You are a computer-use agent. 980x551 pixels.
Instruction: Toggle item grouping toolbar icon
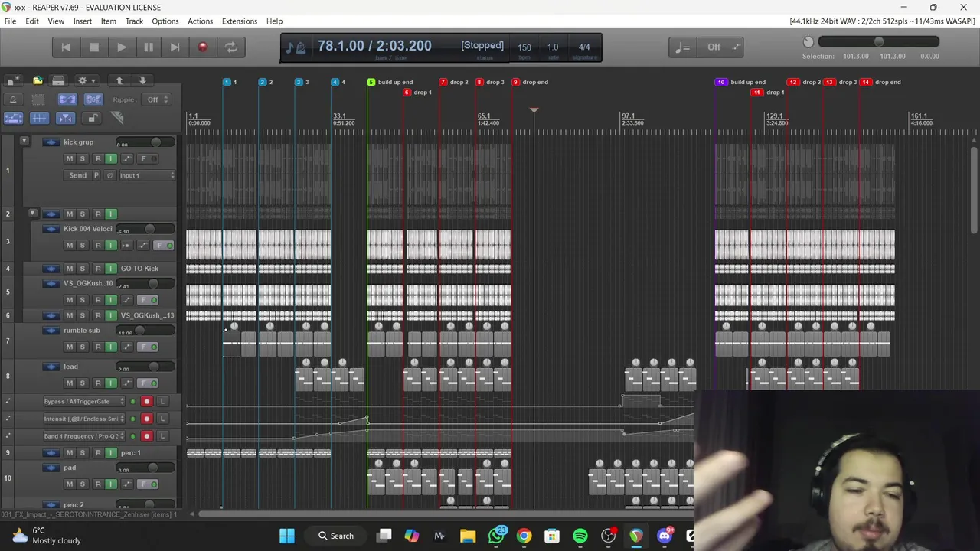pyautogui.click(x=93, y=99)
